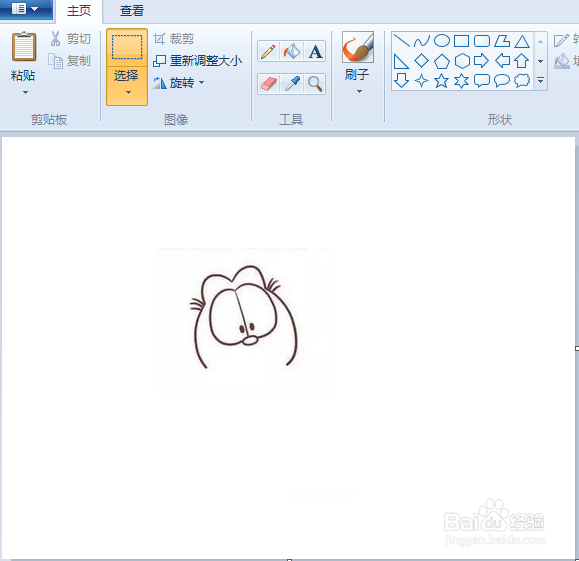The height and width of the screenshot is (561, 579).
Task: Open the Paint file menu button
Action: coord(25,9)
